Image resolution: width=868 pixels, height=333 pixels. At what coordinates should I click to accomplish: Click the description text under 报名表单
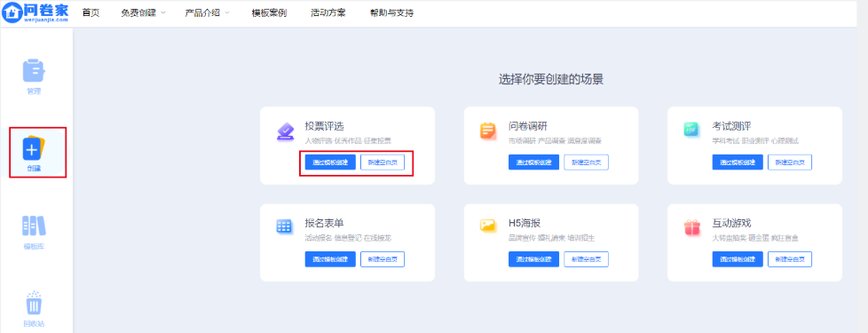click(348, 238)
